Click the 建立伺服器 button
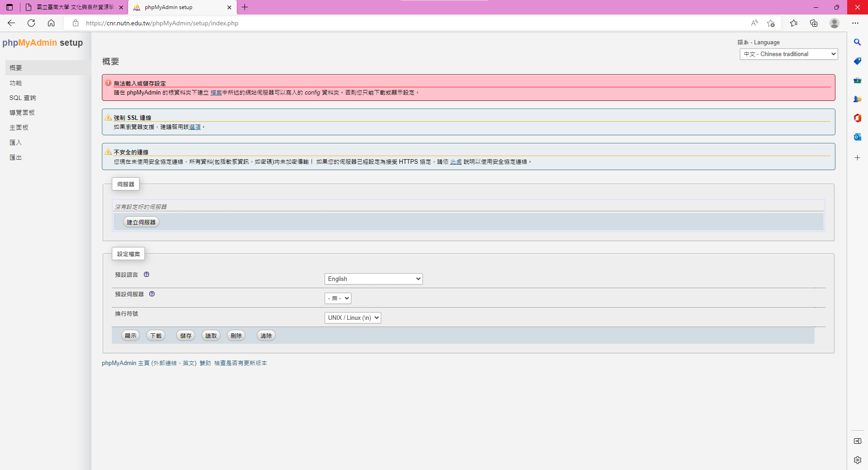868x470 pixels. (x=141, y=222)
